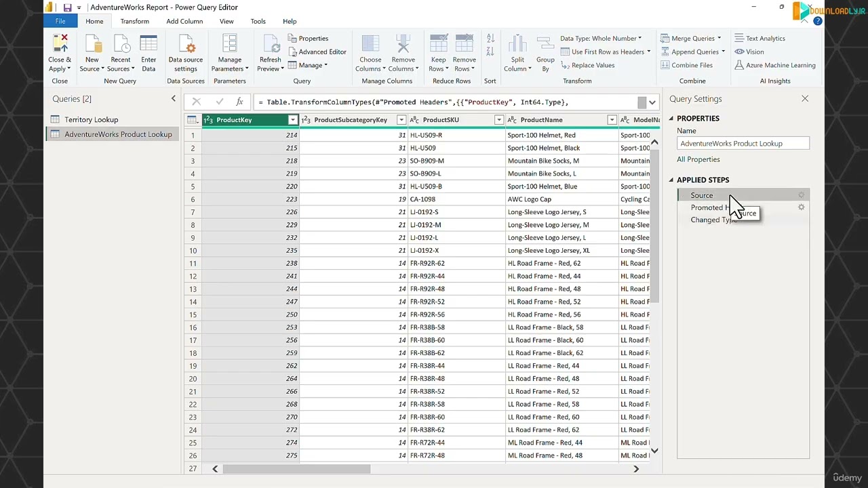Switch to the View tab
The height and width of the screenshot is (488, 868).
click(226, 21)
